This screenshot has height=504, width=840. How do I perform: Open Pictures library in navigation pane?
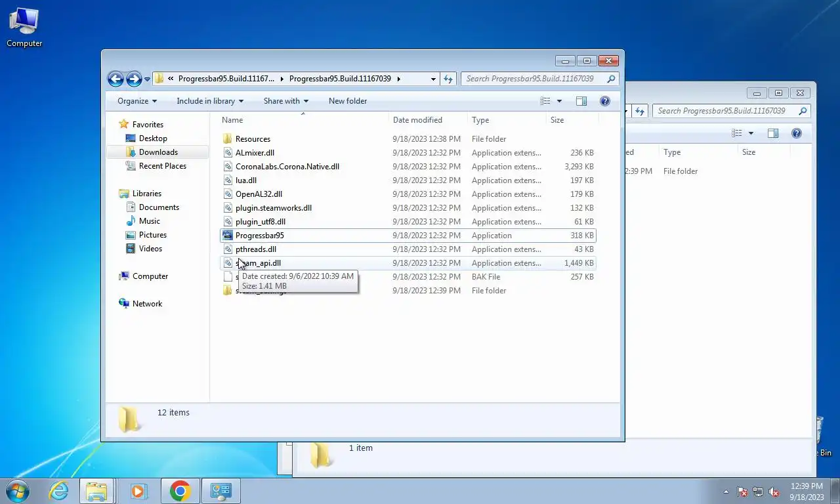tap(152, 235)
